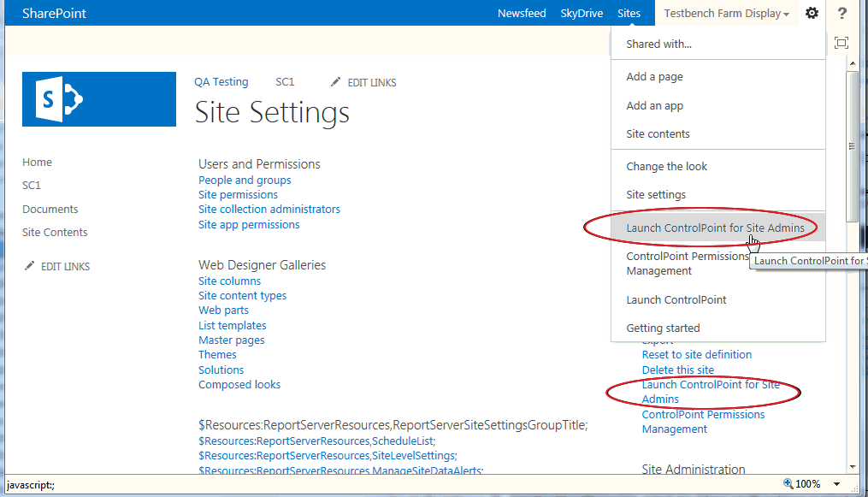Image resolution: width=868 pixels, height=497 pixels.
Task: Click the Help question mark icon
Action: tap(841, 13)
